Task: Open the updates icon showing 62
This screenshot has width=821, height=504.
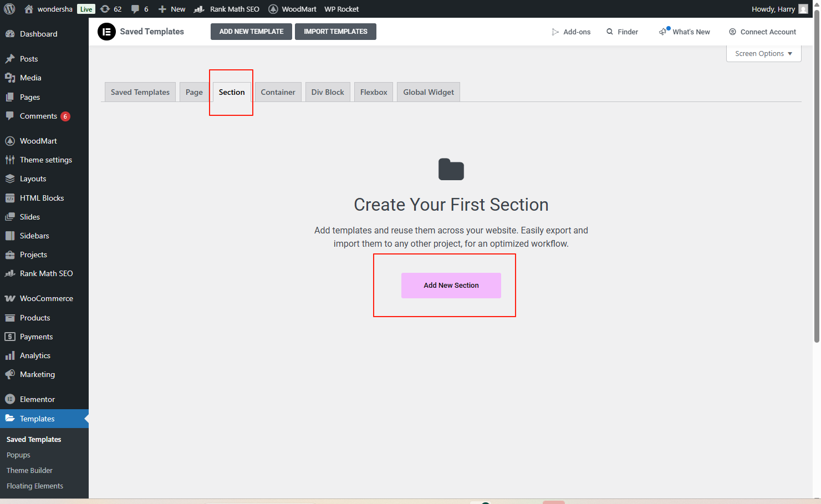Action: (x=105, y=9)
